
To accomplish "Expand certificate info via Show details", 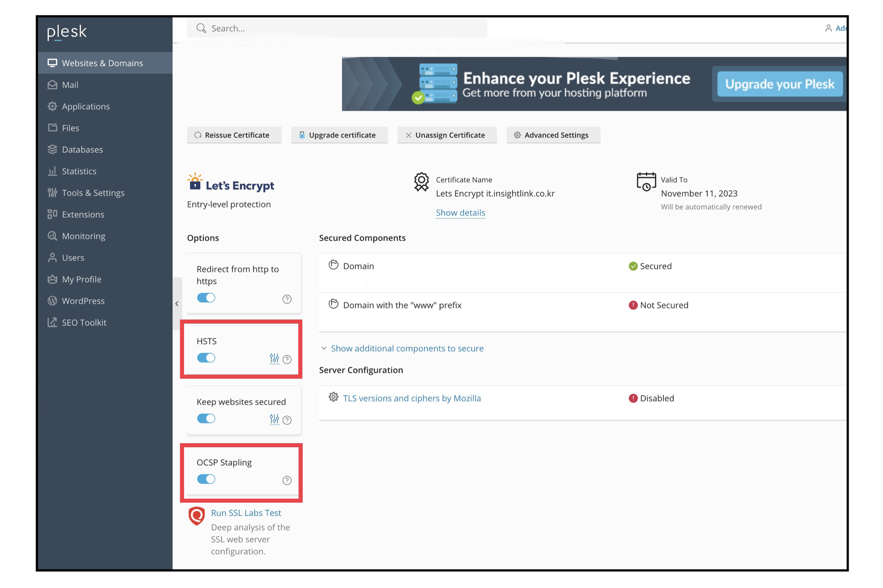I will pyautogui.click(x=460, y=213).
